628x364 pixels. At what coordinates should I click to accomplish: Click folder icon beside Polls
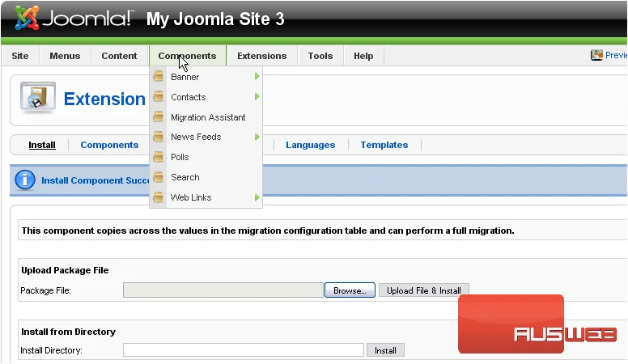158,157
